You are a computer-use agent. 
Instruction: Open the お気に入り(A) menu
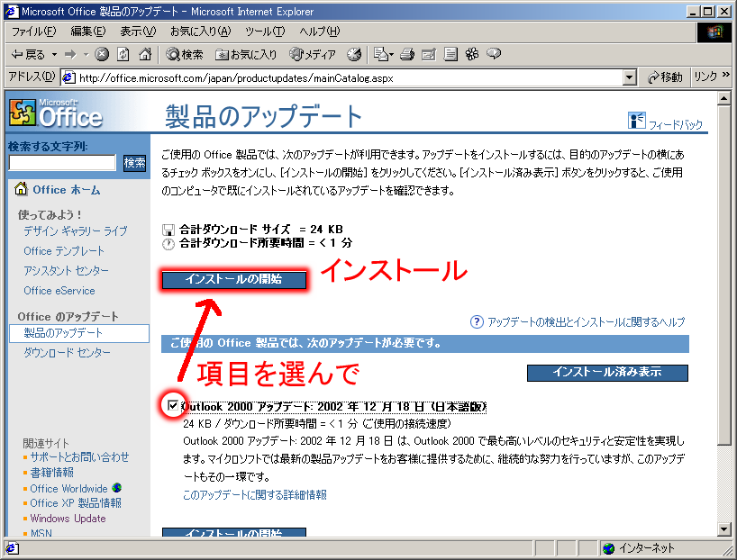pos(201,32)
